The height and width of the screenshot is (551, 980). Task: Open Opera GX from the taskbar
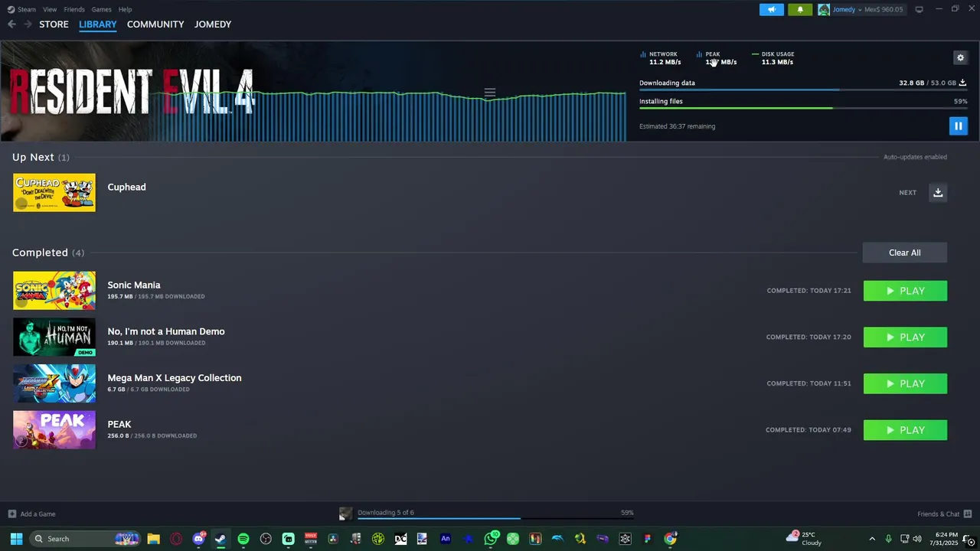click(x=176, y=539)
